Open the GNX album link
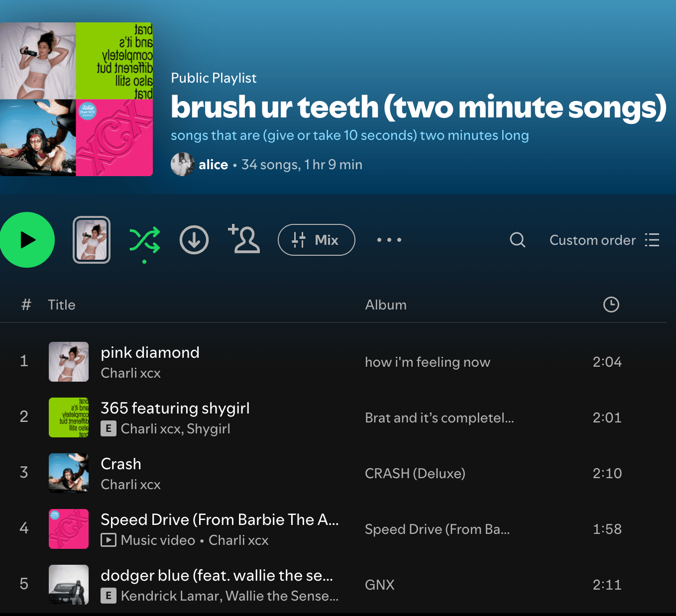 coord(380,585)
